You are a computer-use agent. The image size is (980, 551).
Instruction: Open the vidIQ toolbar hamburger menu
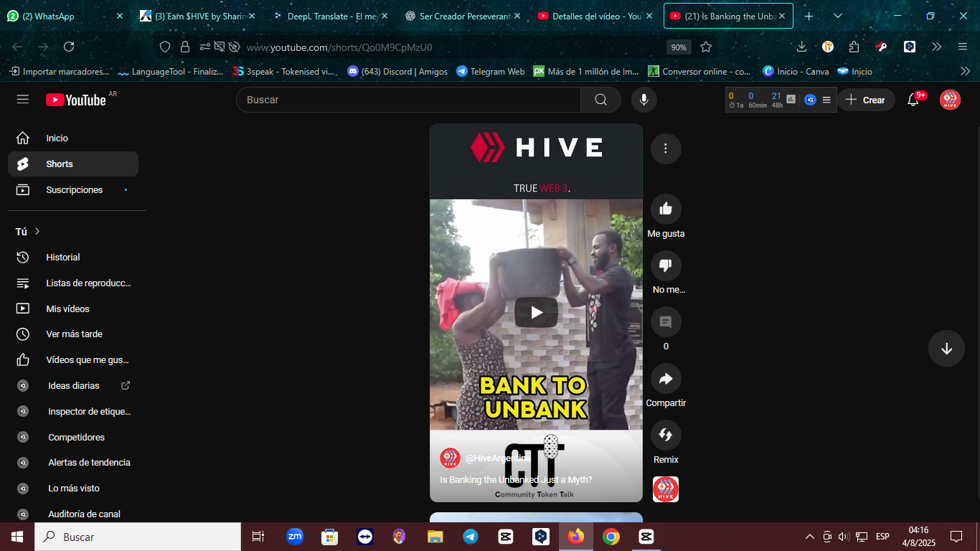826,100
